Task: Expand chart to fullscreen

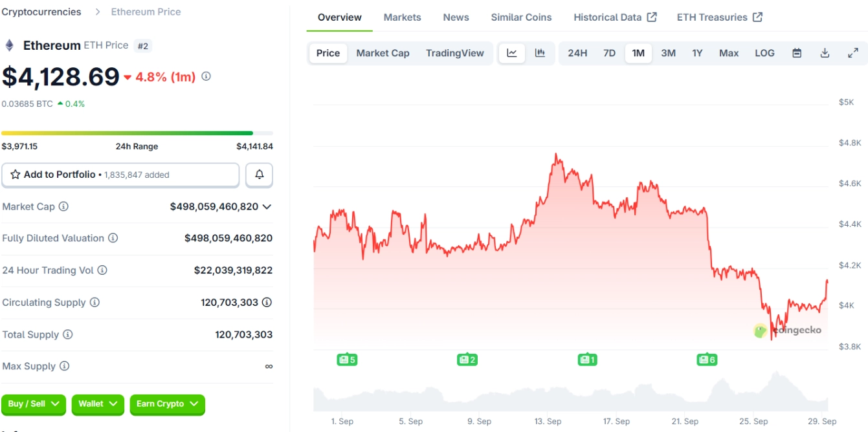Action: click(x=853, y=53)
